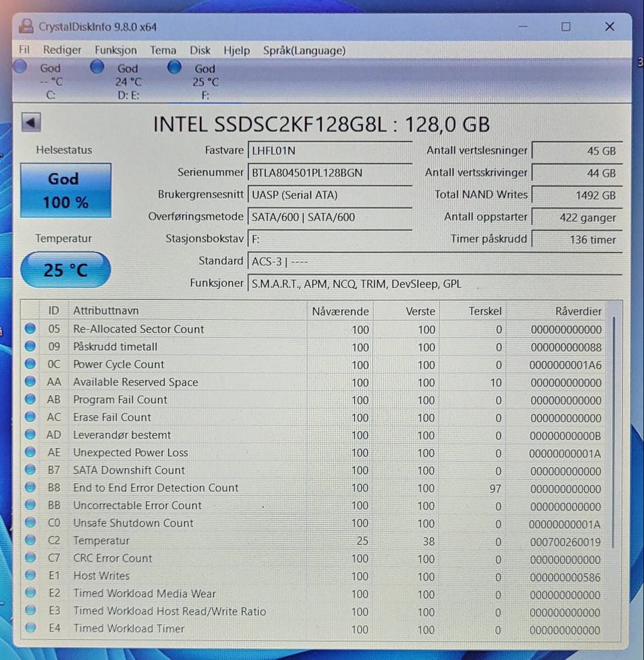
Task: Click the 422 ganger power-on count value
Action: [577, 217]
